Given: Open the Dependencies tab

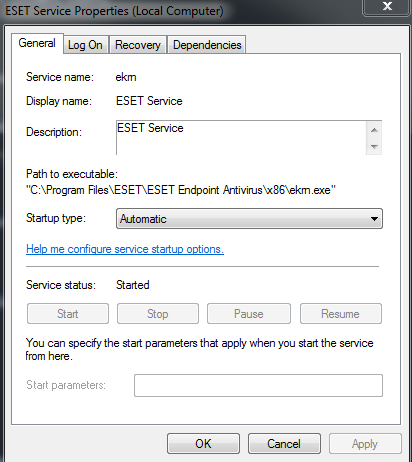Looking at the screenshot, I should [207, 45].
